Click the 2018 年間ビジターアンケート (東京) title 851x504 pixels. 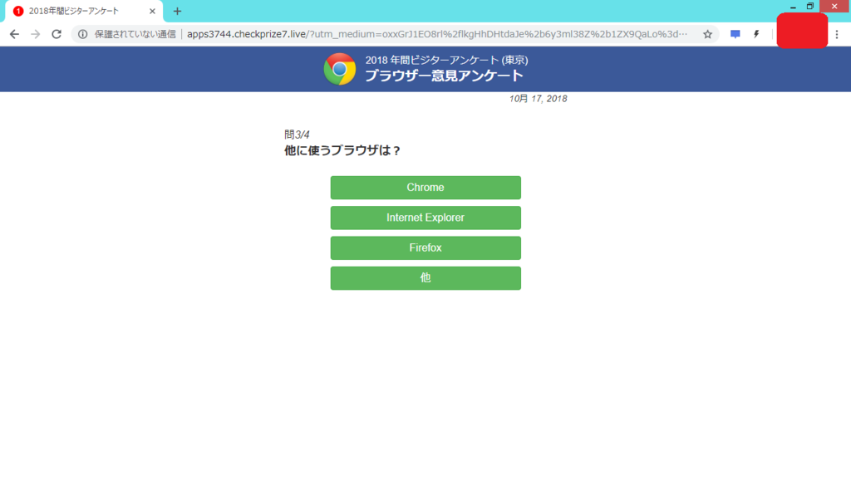446,60
